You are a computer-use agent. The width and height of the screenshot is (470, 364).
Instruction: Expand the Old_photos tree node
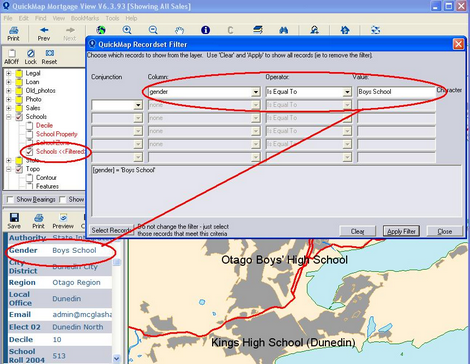click(x=9, y=91)
